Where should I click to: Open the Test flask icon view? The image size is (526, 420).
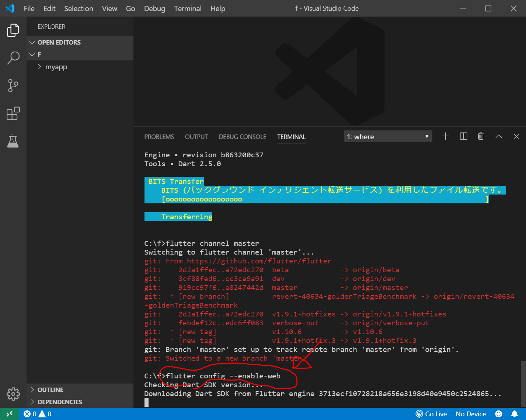(x=13, y=141)
